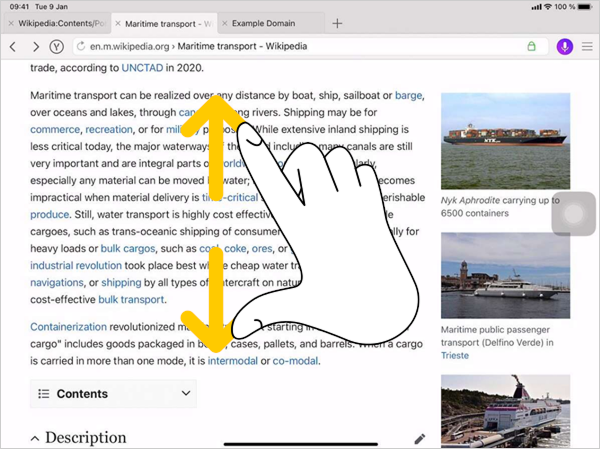
Task: Click the address bar URL field
Action: pyautogui.click(x=300, y=46)
